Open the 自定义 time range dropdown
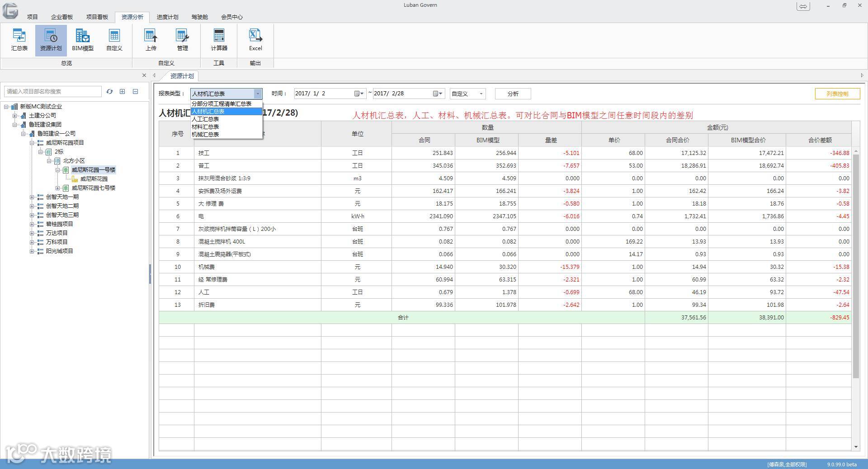 (467, 94)
